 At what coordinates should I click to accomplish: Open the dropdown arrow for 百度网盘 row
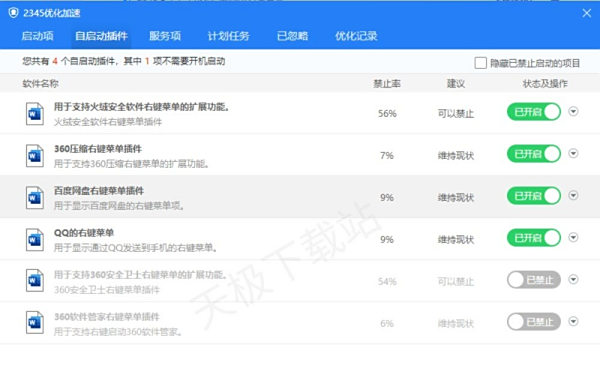(x=573, y=196)
